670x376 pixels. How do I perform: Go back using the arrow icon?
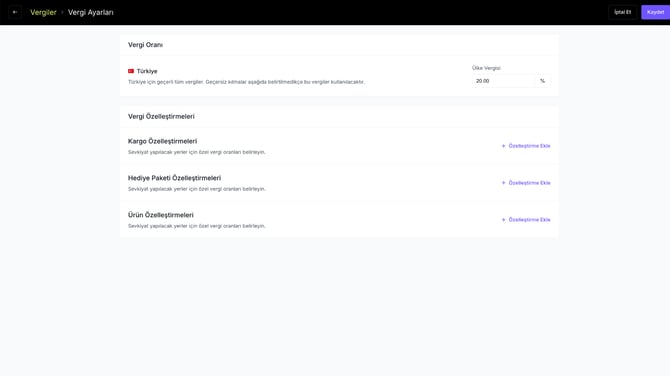(15, 12)
